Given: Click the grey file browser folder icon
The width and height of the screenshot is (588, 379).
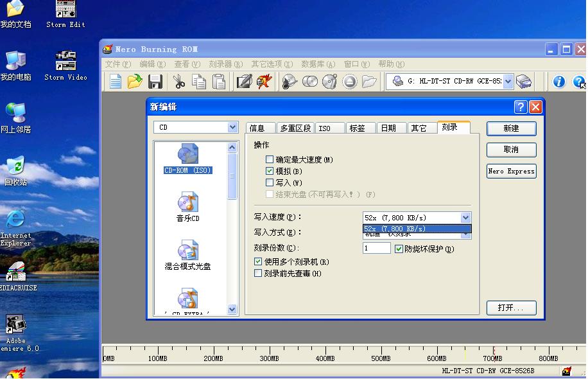Looking at the screenshot, I should tap(369, 82).
